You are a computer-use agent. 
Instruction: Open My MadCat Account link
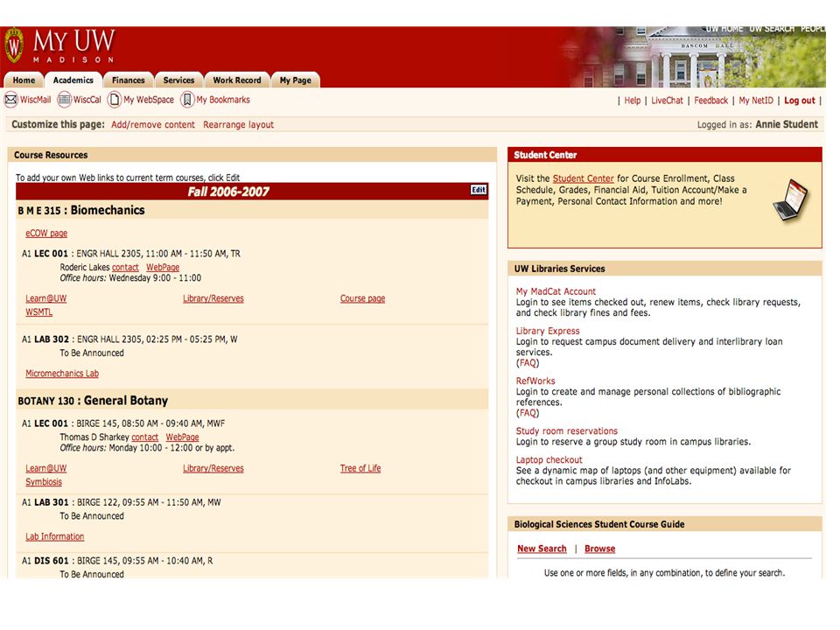tap(556, 291)
